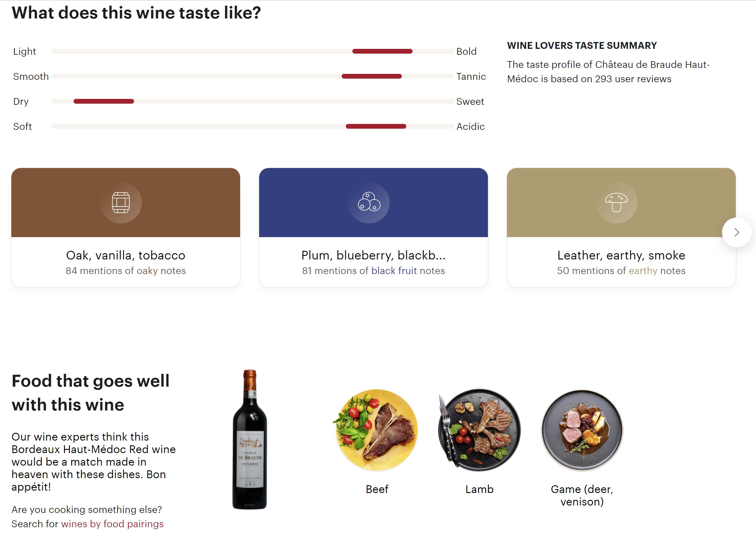The width and height of the screenshot is (756, 535).
Task: Open the 'Oak, vanilla, tobacco' card title
Action: click(125, 255)
